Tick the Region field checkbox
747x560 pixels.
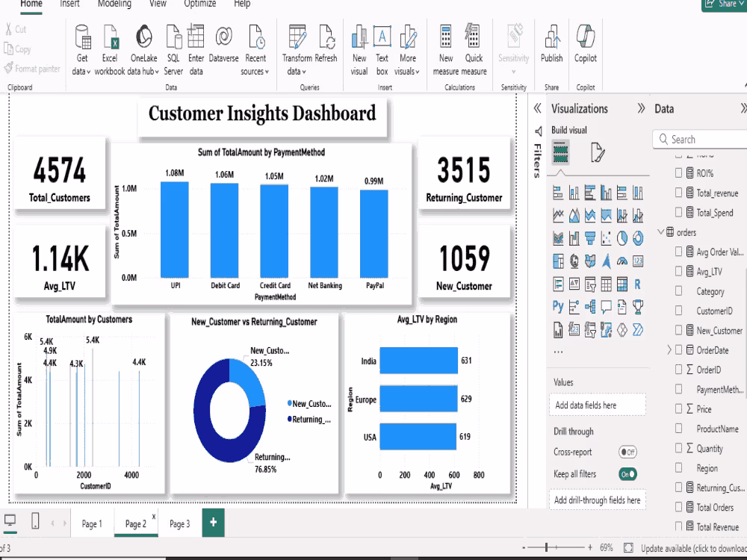point(678,468)
